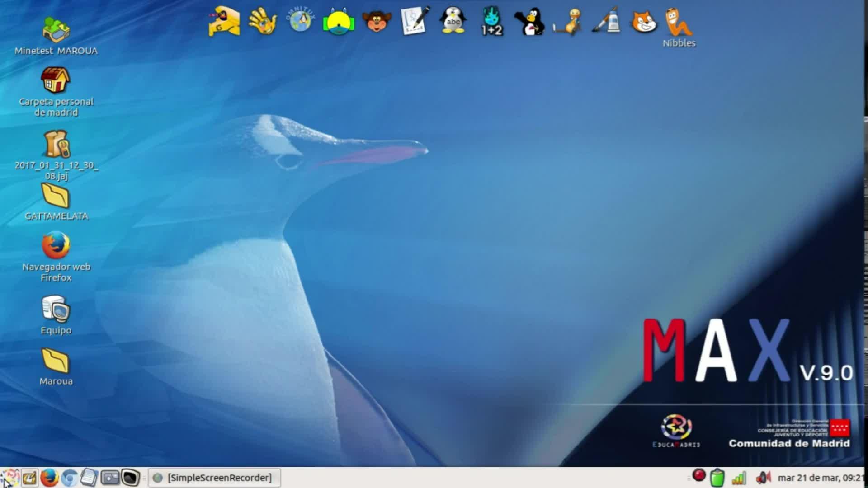
Task: Open Tux Math with the 1+2 icon
Action: point(491,22)
